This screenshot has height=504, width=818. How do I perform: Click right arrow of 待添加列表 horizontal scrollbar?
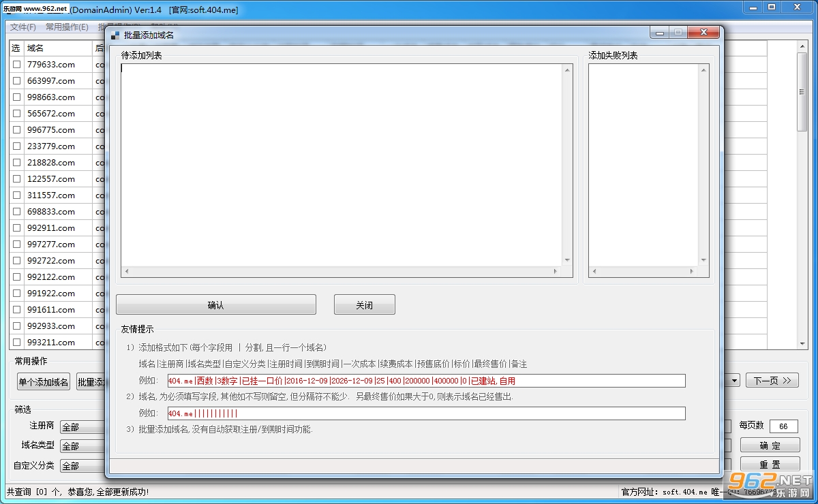click(x=557, y=271)
